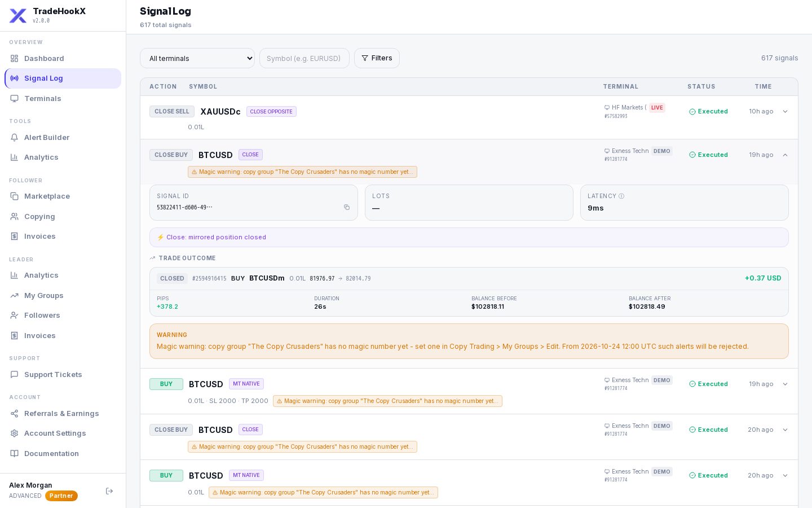Copy the signal ID with copy icon
812x508 pixels.
347,207
